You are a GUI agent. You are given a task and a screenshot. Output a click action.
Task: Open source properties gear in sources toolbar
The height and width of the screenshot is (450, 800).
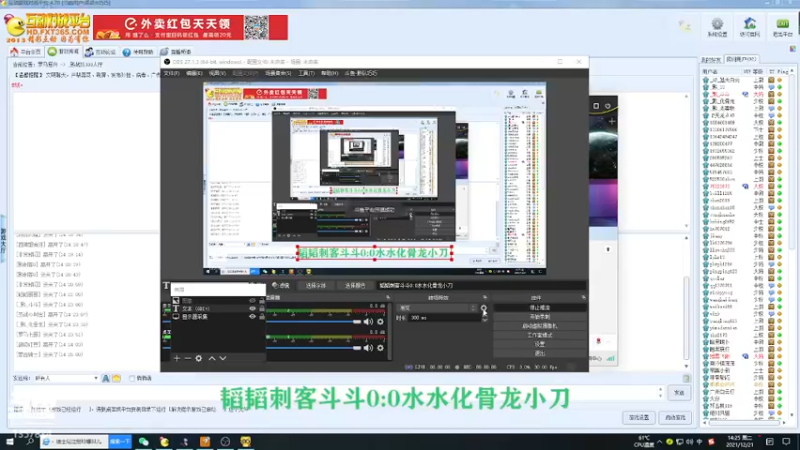pos(198,358)
